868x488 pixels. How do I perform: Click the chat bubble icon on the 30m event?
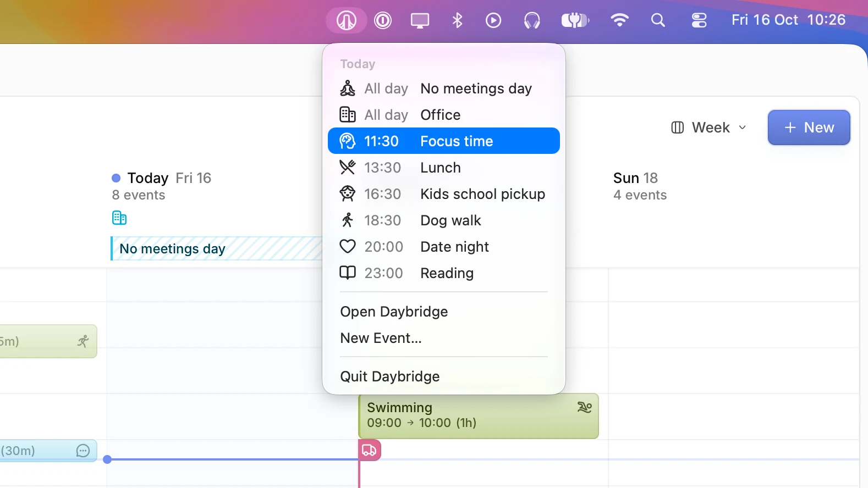(x=83, y=451)
